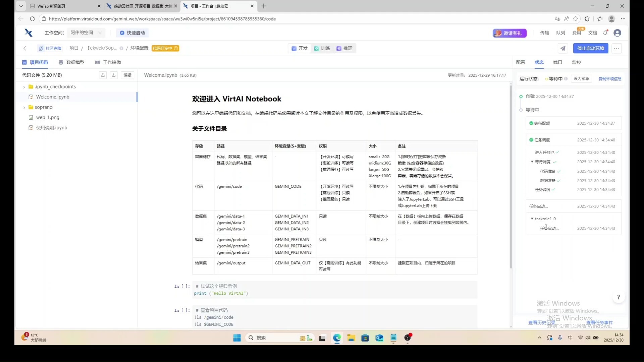Switch to the 项目代码 tab
Viewport: 644px width, 362px height.
click(35, 62)
